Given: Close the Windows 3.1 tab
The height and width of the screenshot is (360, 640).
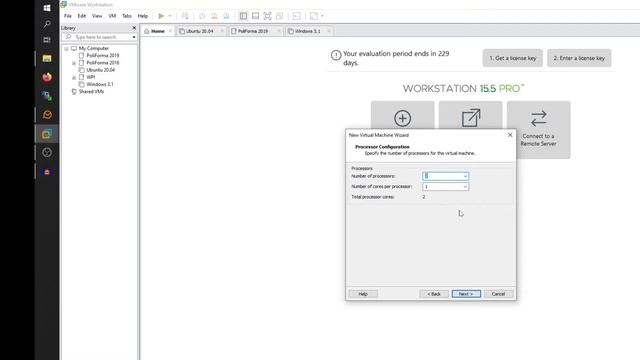Looking at the screenshot, I should [329, 31].
